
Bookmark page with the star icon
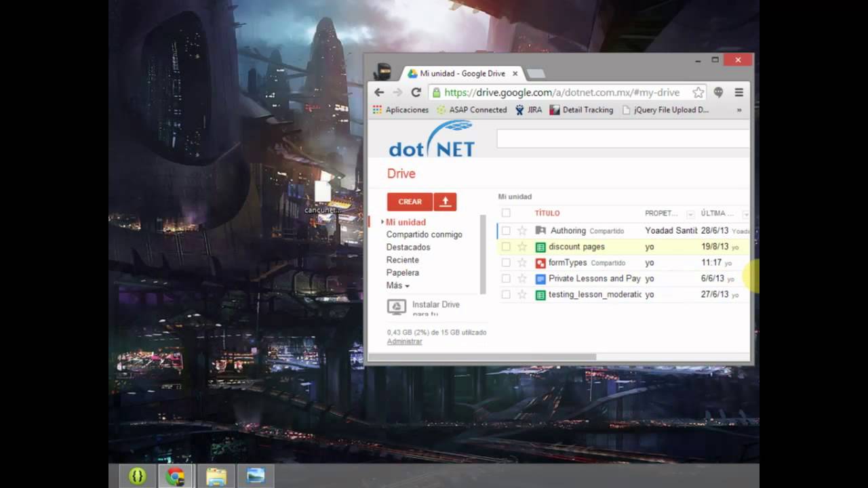pos(698,92)
